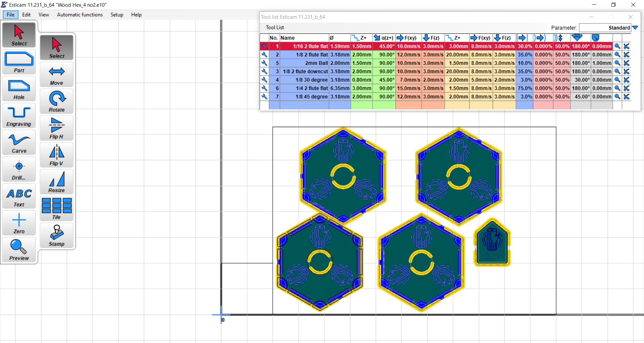This screenshot has width=644, height=343.
Task: Open the View menu
Action: tap(44, 15)
